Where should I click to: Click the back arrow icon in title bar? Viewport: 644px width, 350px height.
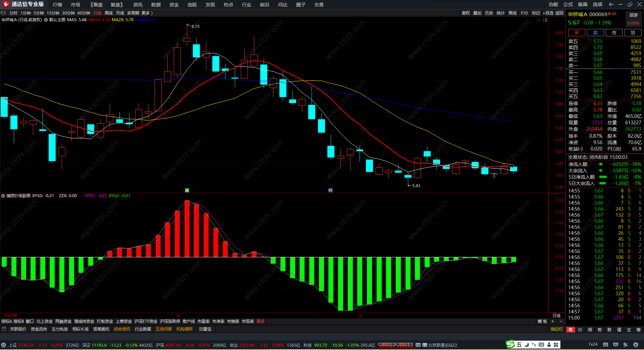(611, 4)
